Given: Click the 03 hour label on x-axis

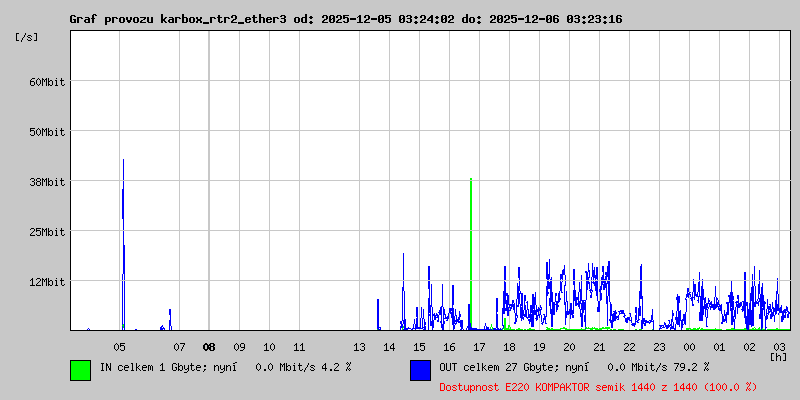Looking at the screenshot, I should click(779, 347).
